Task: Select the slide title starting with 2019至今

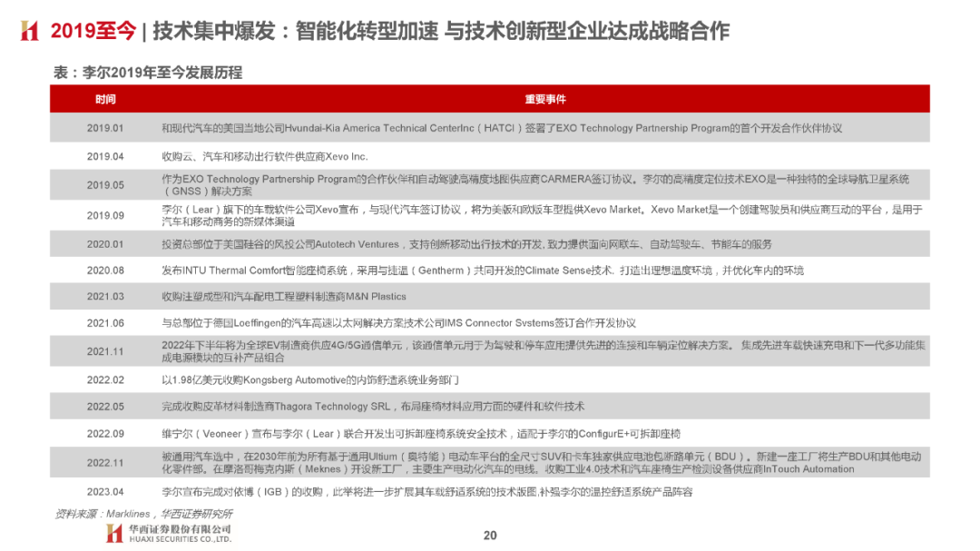Action: pyautogui.click(x=390, y=31)
